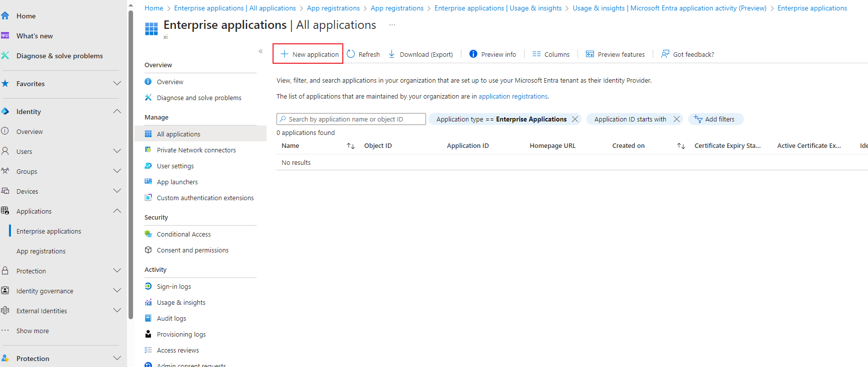
Task: Collapse the resource menu with double-chevron
Action: click(x=261, y=51)
